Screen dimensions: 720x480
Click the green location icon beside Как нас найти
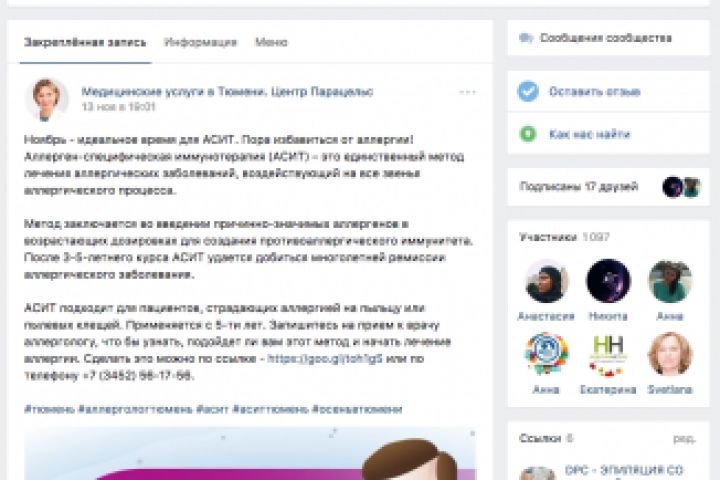528,134
